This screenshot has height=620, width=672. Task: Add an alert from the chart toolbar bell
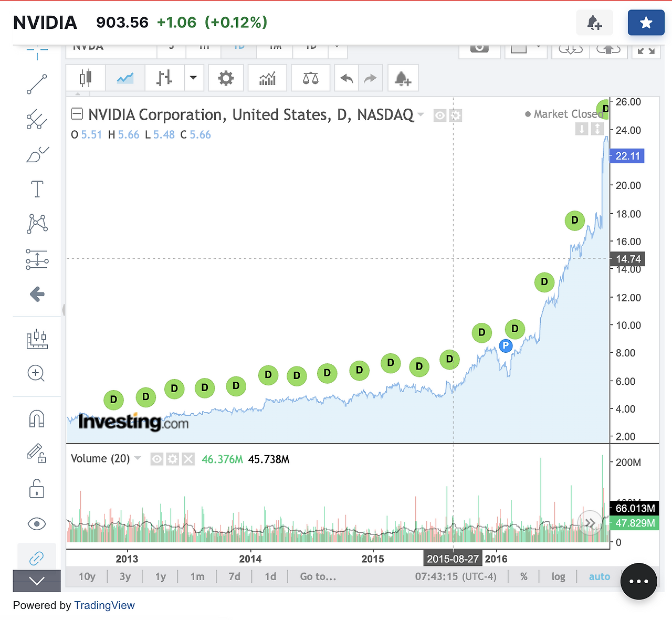click(x=403, y=78)
